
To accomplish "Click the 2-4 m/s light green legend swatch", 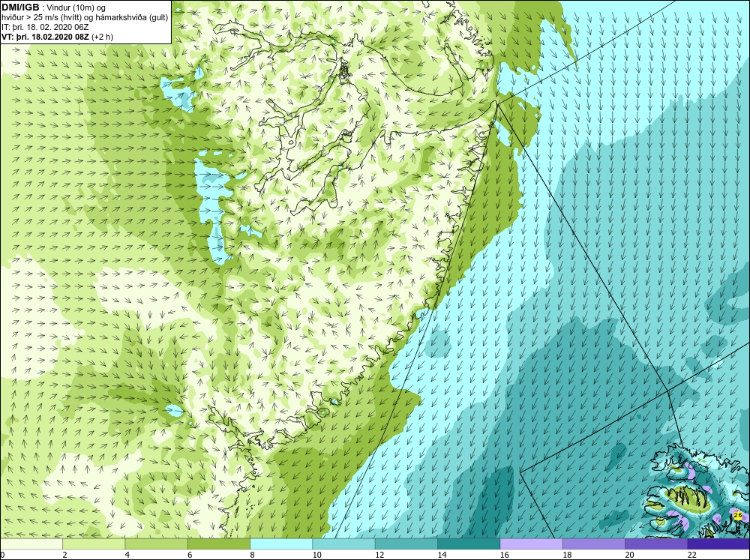I will pyautogui.click(x=94, y=544).
